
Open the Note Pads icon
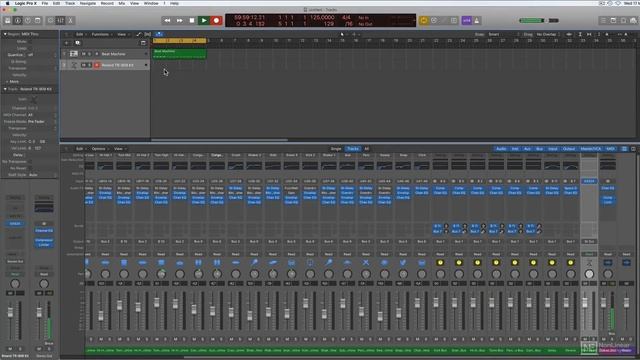(613, 20)
